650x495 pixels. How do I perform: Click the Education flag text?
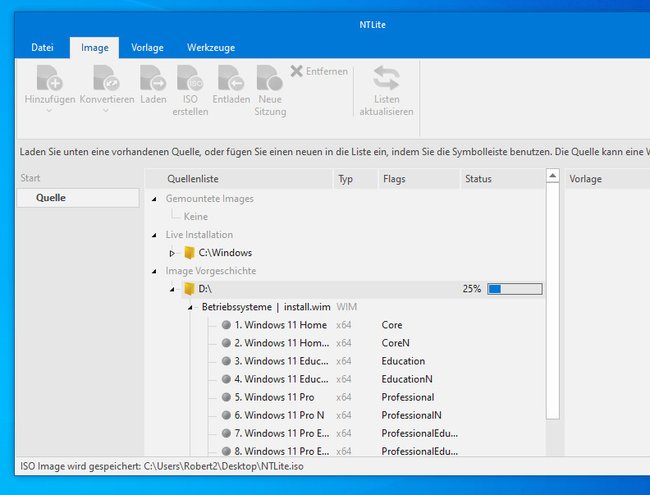[403, 361]
